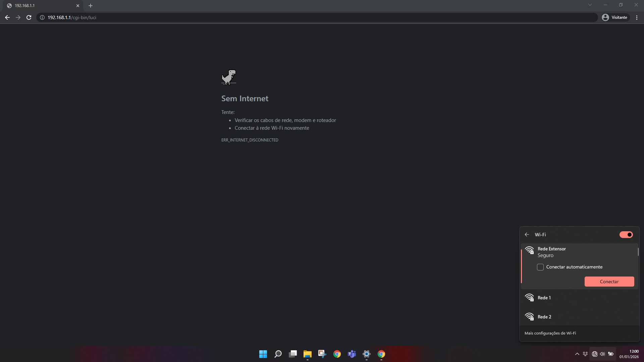This screenshot has width=644, height=362.
Task: Click the Visitante profile button
Action: point(615,17)
